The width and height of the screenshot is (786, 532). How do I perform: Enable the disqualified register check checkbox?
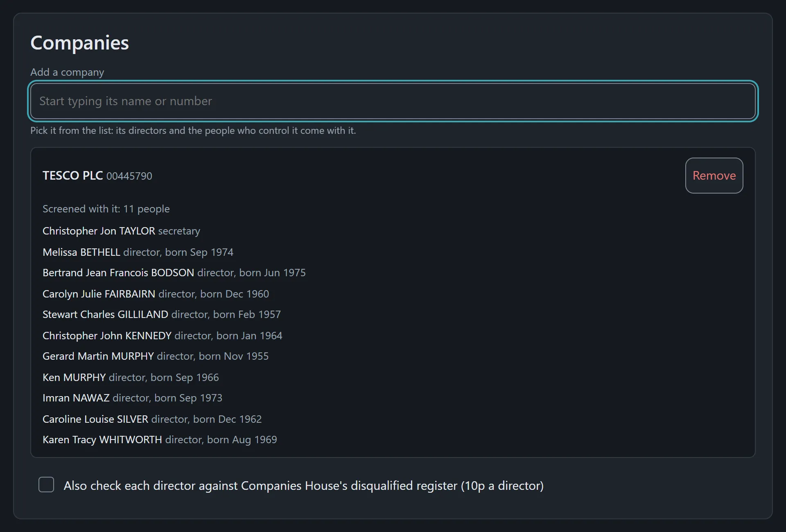click(46, 485)
